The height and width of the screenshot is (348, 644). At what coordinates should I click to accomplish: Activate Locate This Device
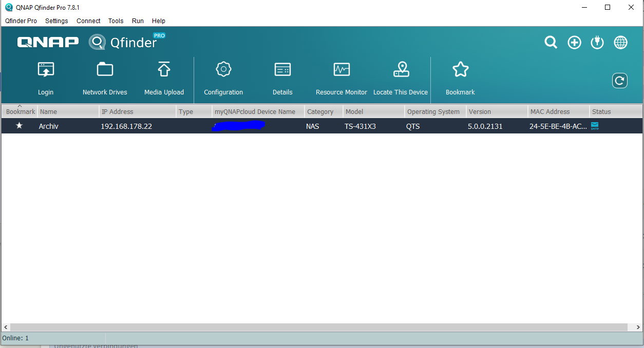coord(401,78)
